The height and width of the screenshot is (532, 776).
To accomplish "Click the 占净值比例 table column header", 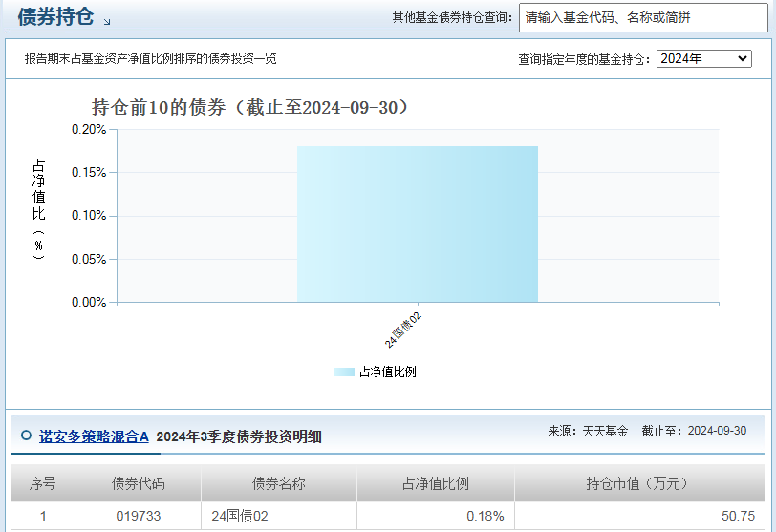I will (436, 483).
